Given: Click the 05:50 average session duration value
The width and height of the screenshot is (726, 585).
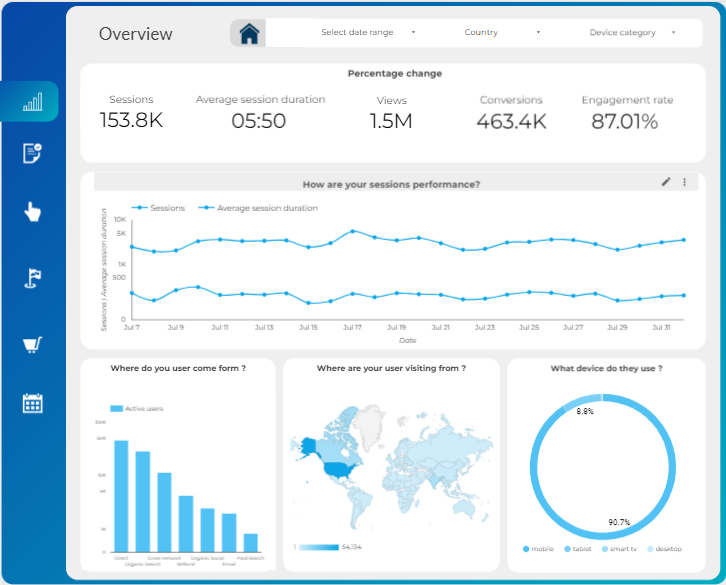Looking at the screenshot, I should click(x=259, y=121).
